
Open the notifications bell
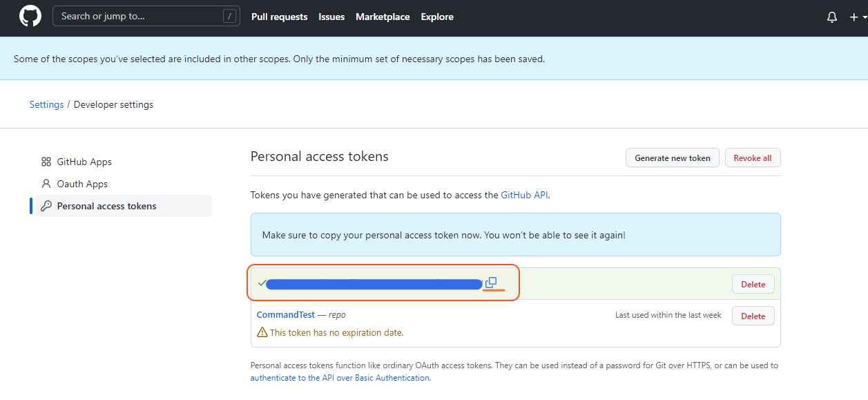pos(831,17)
